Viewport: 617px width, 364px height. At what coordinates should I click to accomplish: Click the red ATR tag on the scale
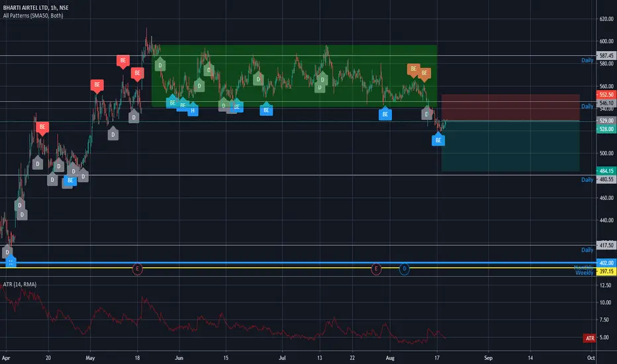pyautogui.click(x=589, y=338)
